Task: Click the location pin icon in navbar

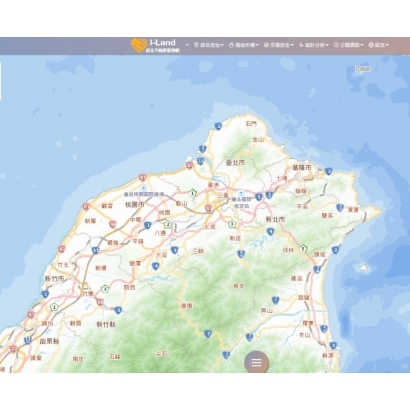Action: pos(196,45)
